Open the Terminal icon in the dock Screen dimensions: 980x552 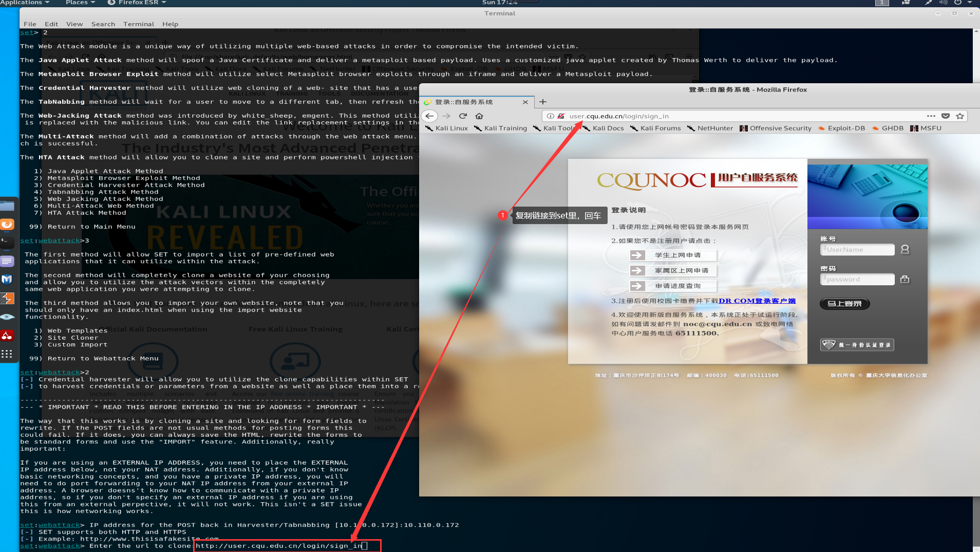tap(7, 242)
